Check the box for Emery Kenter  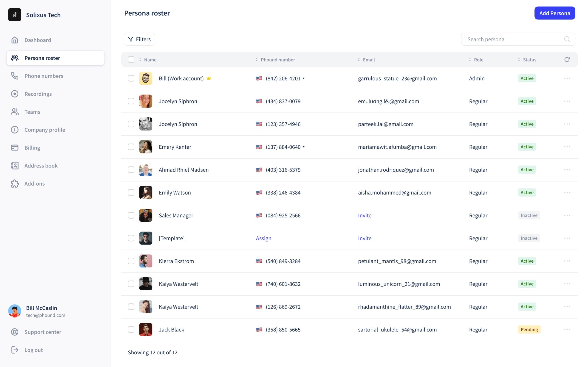pos(131,147)
